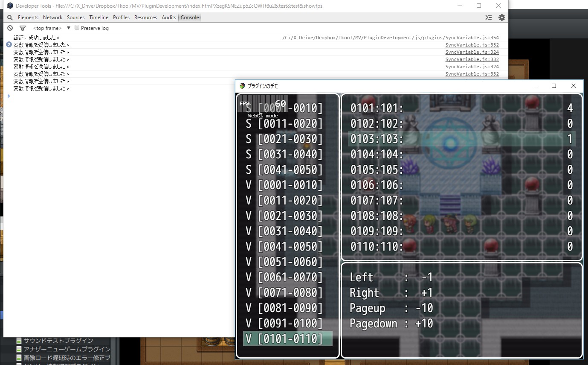Click the FPS counter overlay in game
588x365 pixels.
pos(263,104)
